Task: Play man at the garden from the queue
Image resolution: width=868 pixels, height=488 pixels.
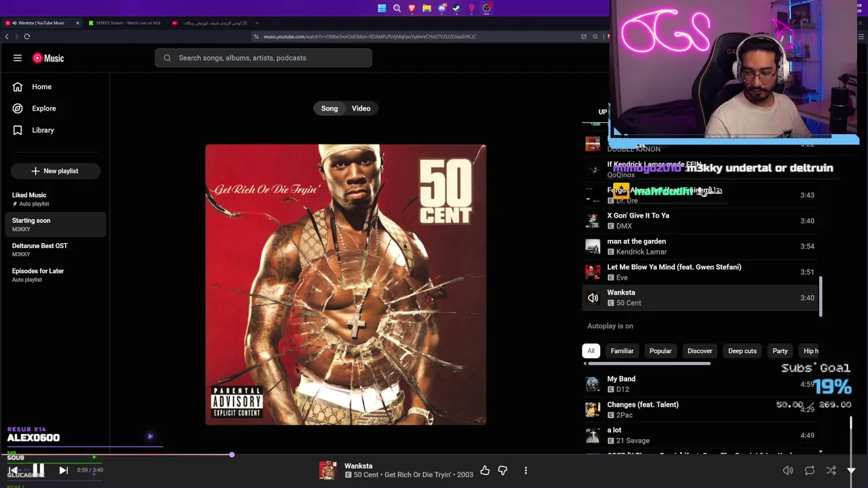Action: point(701,247)
